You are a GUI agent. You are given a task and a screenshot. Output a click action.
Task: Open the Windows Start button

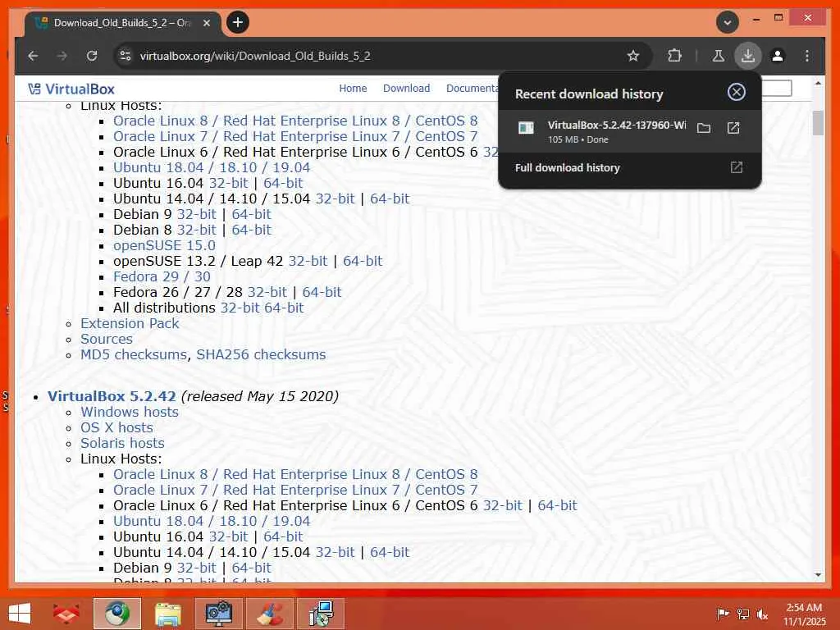pyautogui.click(x=20, y=614)
